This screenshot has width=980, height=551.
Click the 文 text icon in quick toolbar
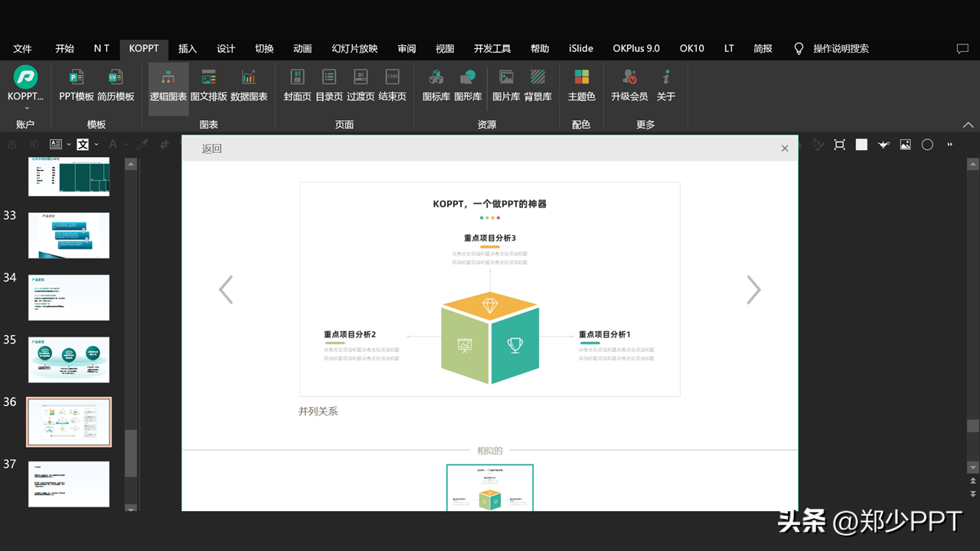pyautogui.click(x=83, y=144)
